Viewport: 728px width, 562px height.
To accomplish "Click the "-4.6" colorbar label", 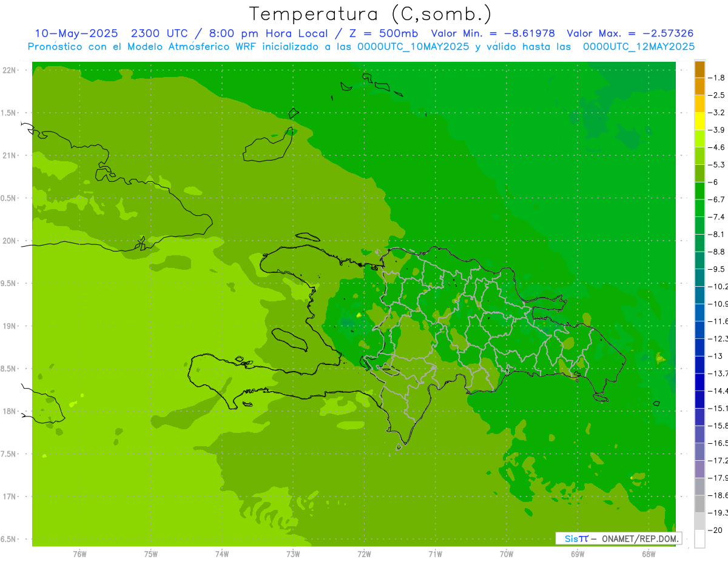I will 716,147.
